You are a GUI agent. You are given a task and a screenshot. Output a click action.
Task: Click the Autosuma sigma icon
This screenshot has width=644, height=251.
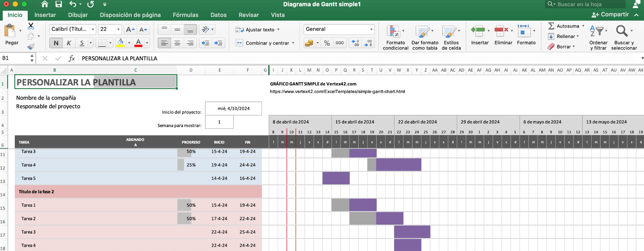(551, 26)
